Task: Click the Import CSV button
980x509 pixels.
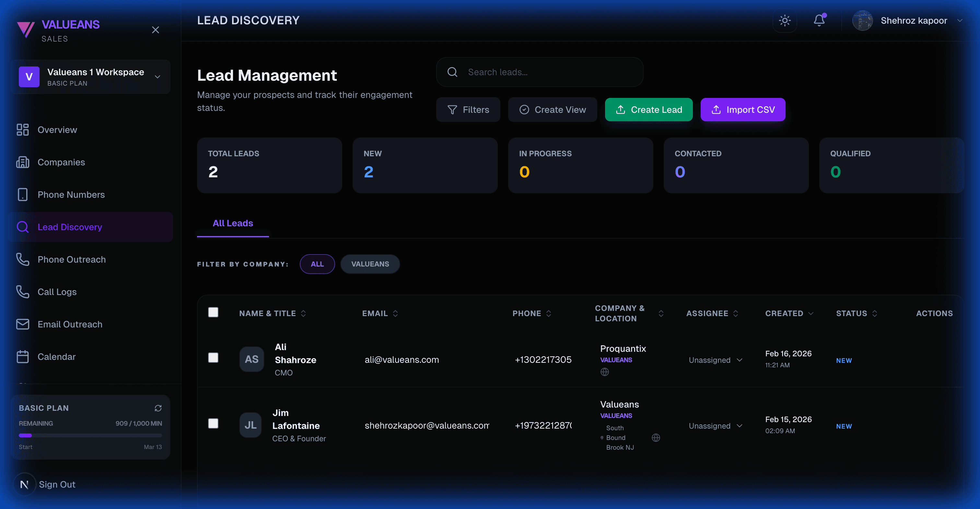Action: [742, 110]
